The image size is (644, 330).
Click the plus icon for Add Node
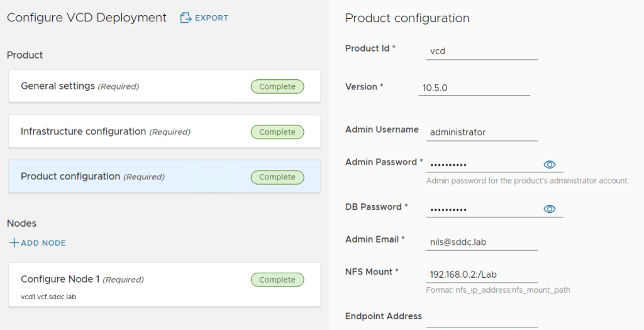pos(13,243)
